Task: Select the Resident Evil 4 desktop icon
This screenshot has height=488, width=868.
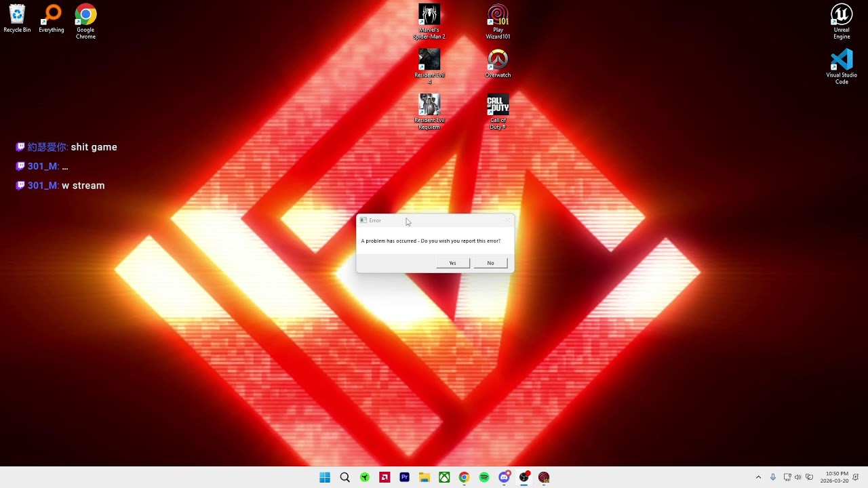Action: click(x=429, y=66)
